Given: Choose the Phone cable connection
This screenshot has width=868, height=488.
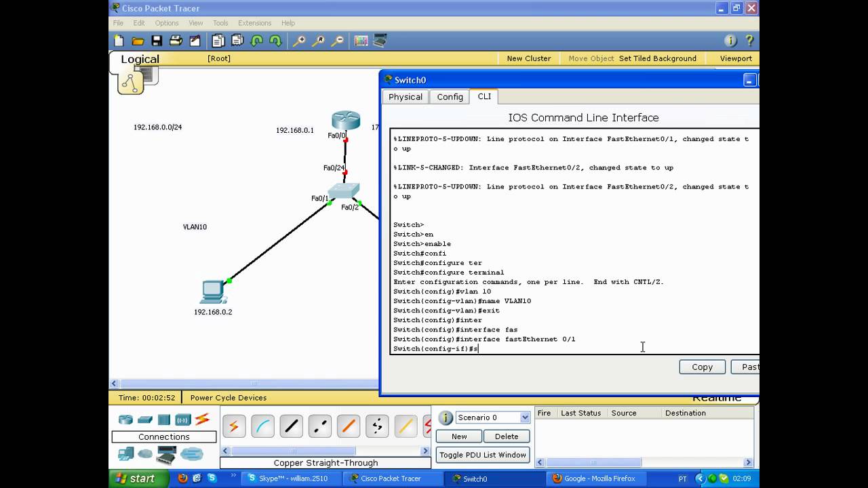Looking at the screenshot, I should click(378, 426).
